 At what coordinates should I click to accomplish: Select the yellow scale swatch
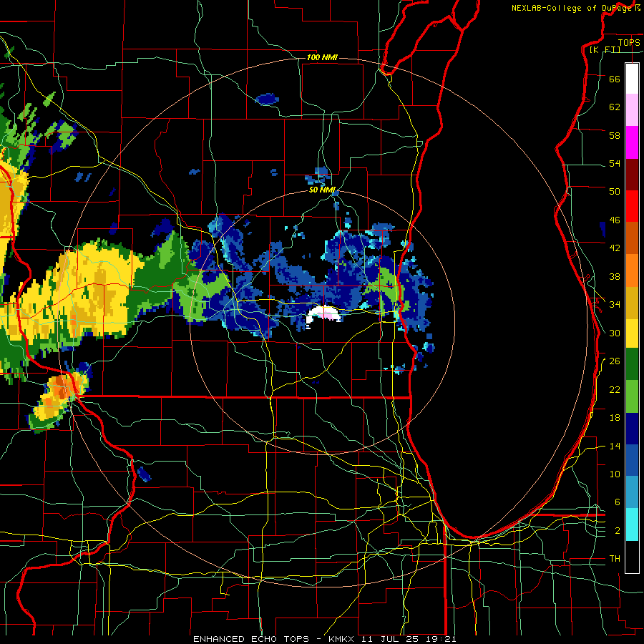632,333
